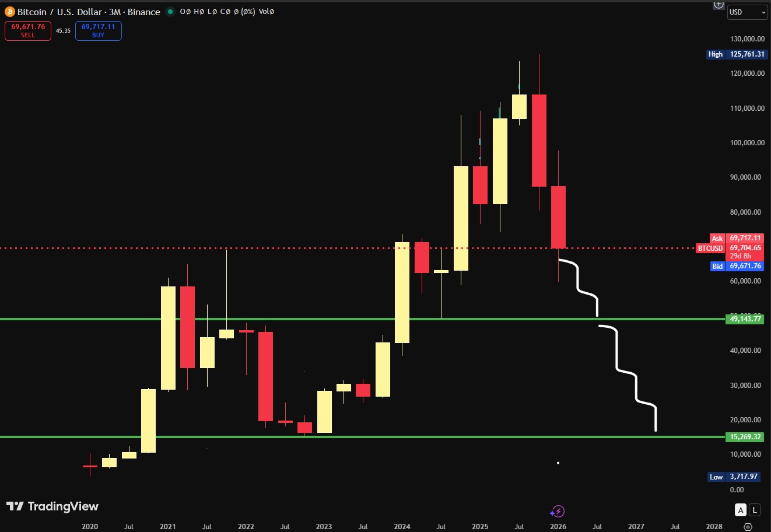Click the orange Bitcoin symbol icon
Screen dimensions: 771x532
coord(9,12)
